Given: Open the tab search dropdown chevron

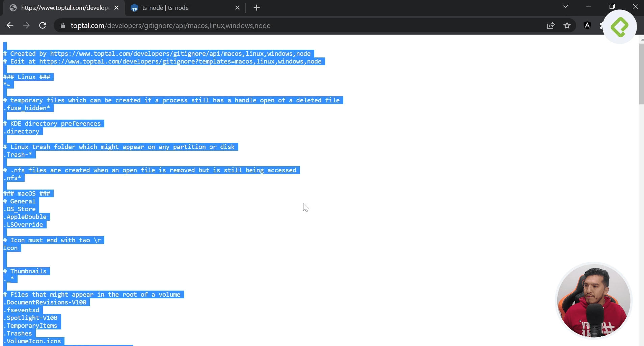Looking at the screenshot, I should pyautogui.click(x=566, y=6).
